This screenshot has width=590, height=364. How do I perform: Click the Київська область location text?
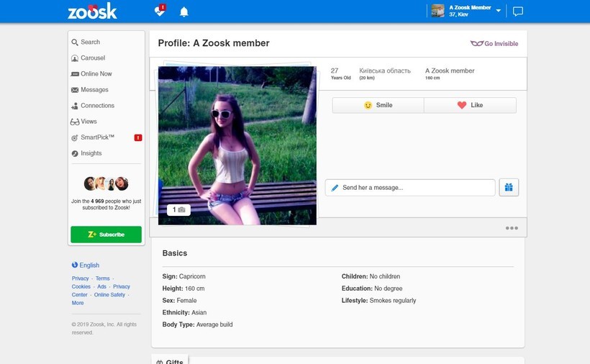(384, 70)
